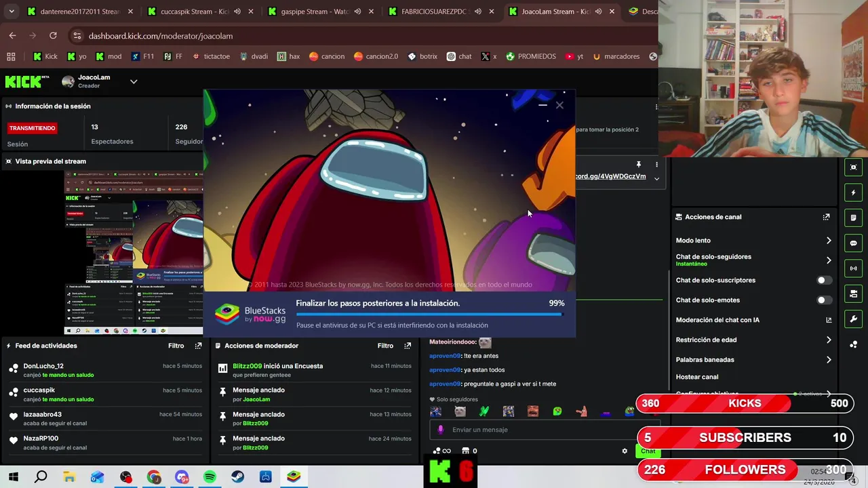
Task: Open the botrix bookmark
Action: (x=422, y=56)
